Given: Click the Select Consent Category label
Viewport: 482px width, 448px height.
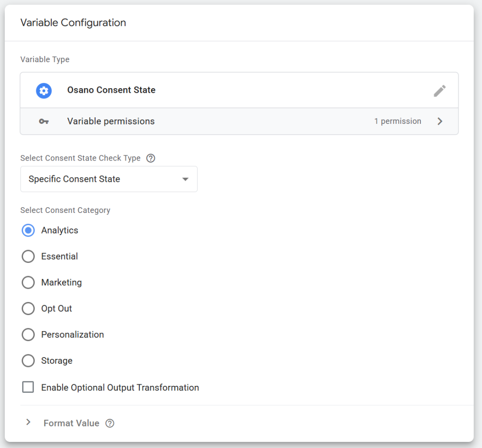Looking at the screenshot, I should click(65, 210).
